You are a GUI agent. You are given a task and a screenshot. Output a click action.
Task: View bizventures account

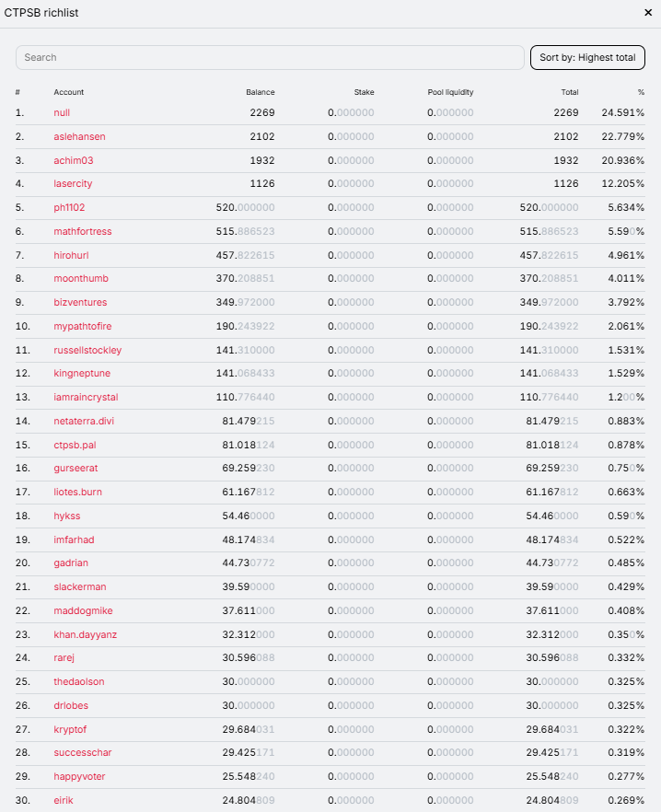[80, 302]
